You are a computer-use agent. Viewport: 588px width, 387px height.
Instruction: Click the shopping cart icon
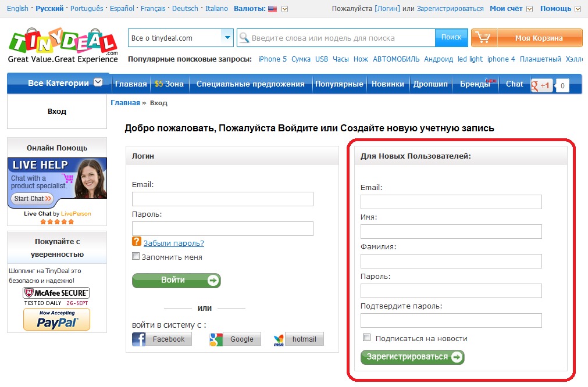pos(482,38)
